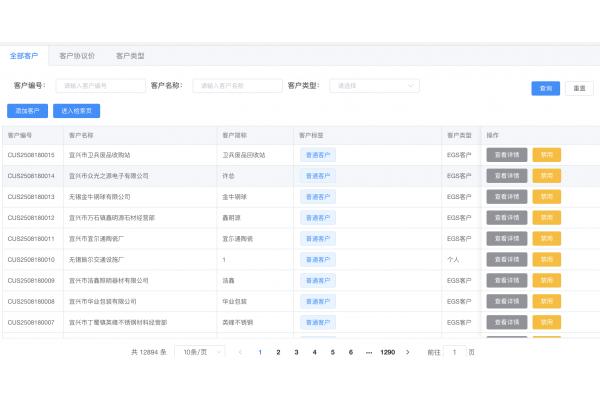
Task: Click the 客户编号 input field
Action: [x=99, y=86]
